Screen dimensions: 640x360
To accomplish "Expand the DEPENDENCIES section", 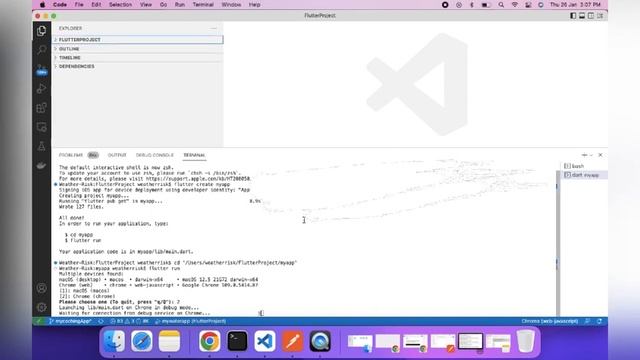I will tap(138, 66).
